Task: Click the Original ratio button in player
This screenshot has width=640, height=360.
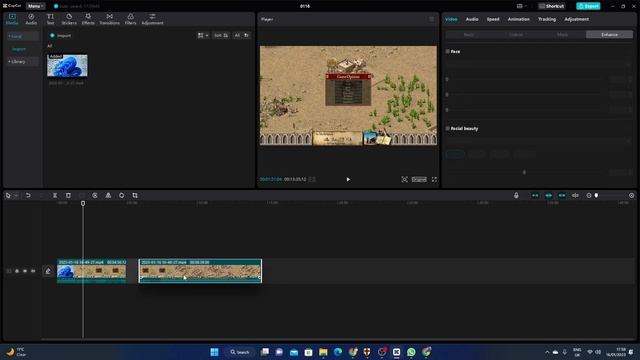Action: (x=419, y=179)
